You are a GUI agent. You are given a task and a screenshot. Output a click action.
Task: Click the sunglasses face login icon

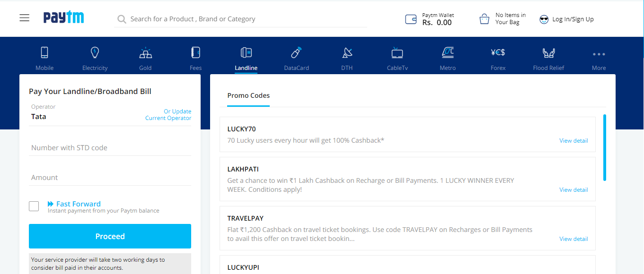click(x=544, y=19)
